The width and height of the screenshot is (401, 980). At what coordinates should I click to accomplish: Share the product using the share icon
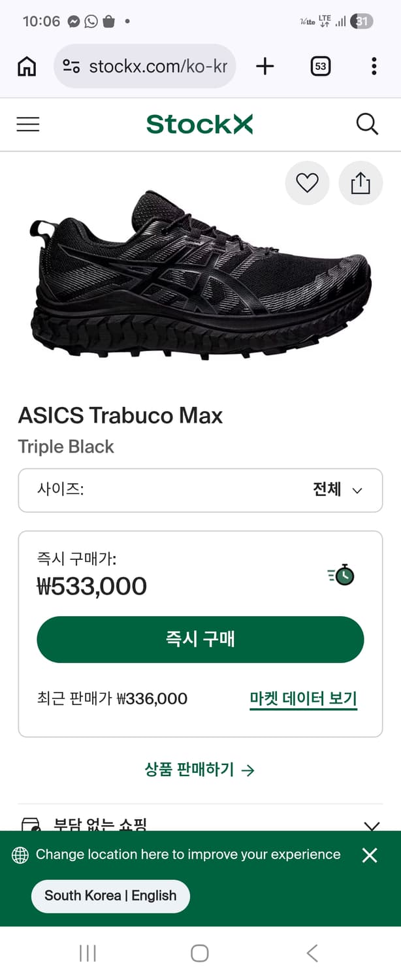point(361,183)
